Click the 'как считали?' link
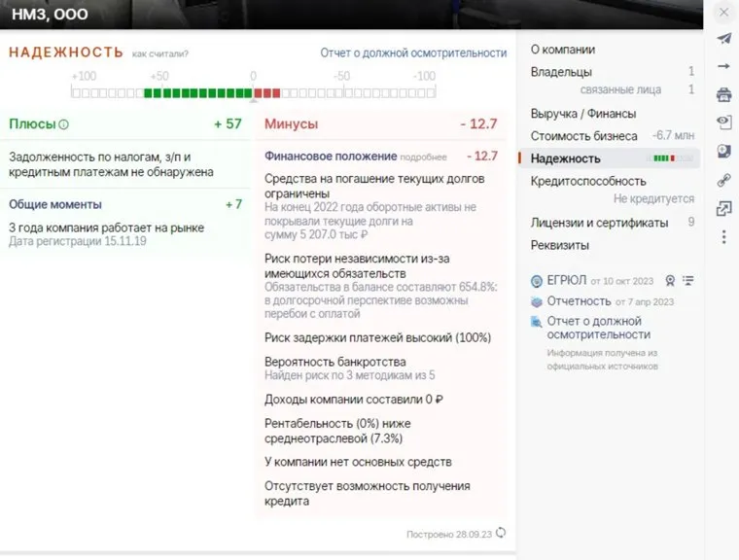 tap(160, 54)
